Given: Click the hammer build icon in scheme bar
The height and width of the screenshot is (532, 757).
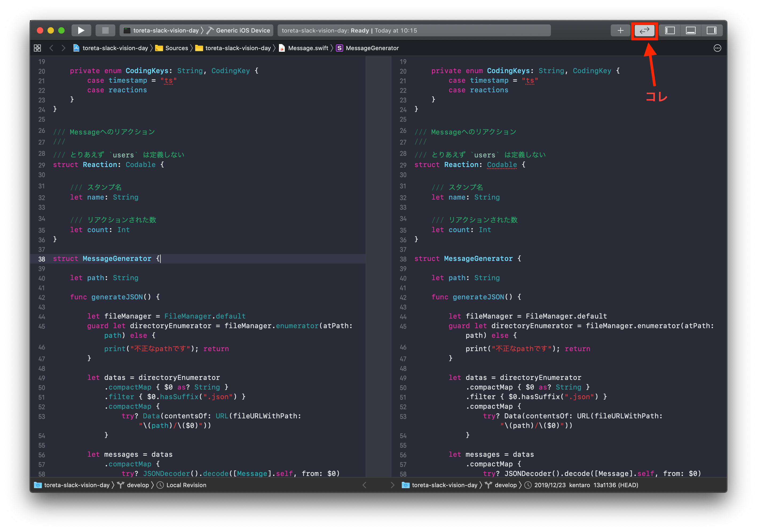Looking at the screenshot, I should pos(210,30).
